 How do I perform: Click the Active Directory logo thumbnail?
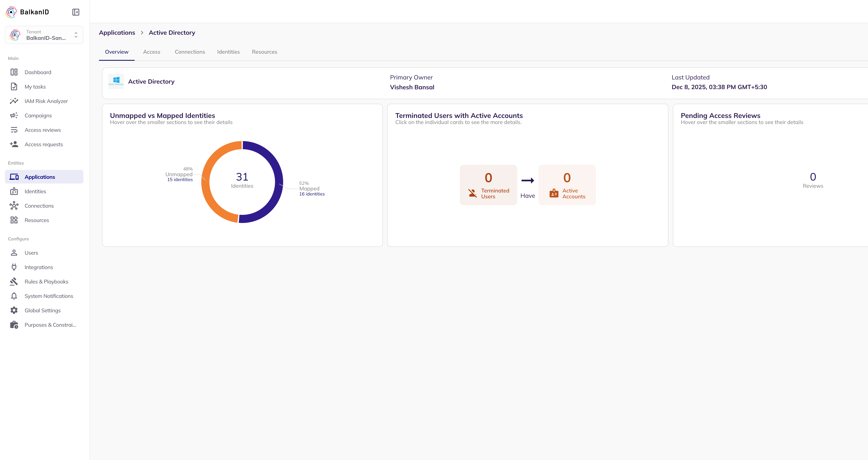point(116,81)
